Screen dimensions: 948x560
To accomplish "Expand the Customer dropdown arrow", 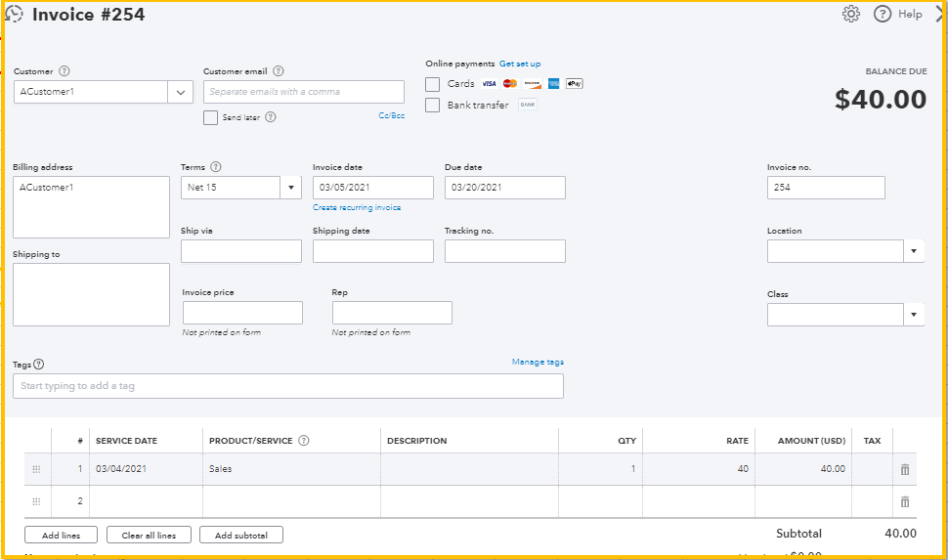I will [x=180, y=92].
